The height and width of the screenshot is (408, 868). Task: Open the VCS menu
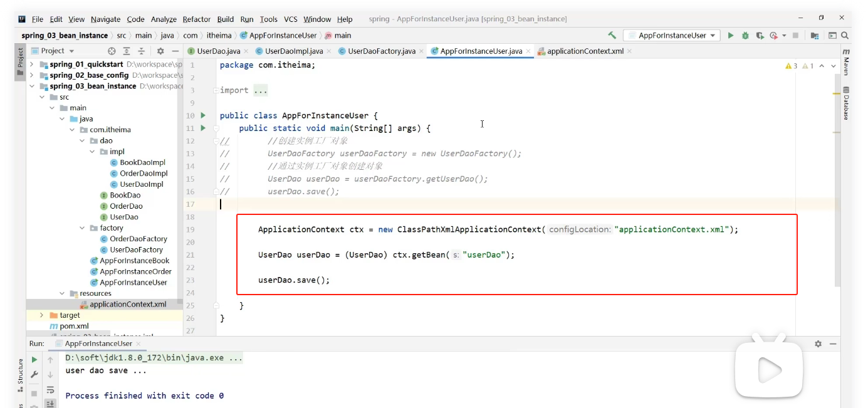pyautogui.click(x=290, y=19)
